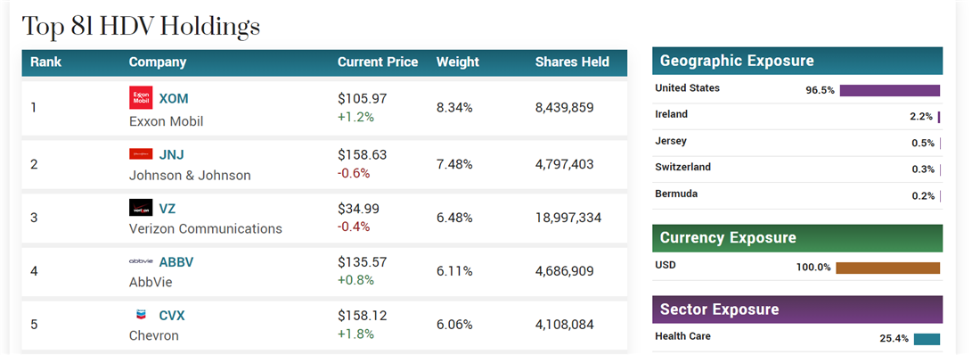Click the Switzerland exposure label

coord(682,167)
